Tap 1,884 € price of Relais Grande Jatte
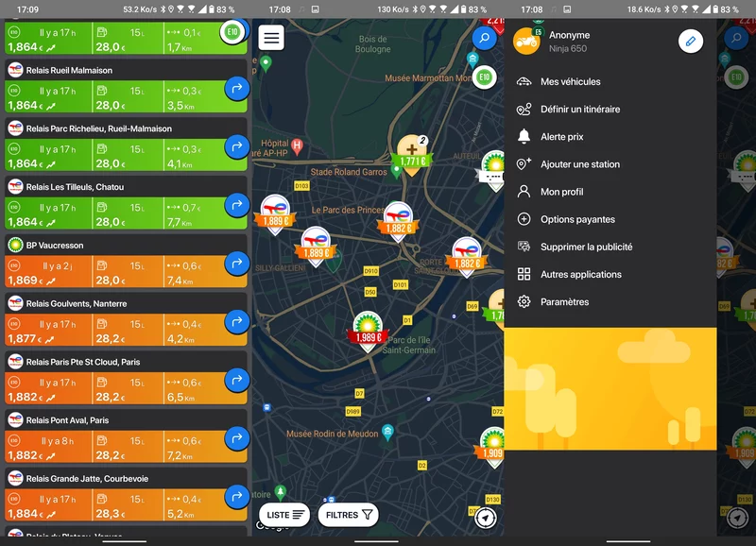Image resolution: width=756 pixels, height=546 pixels. pyautogui.click(x=26, y=513)
